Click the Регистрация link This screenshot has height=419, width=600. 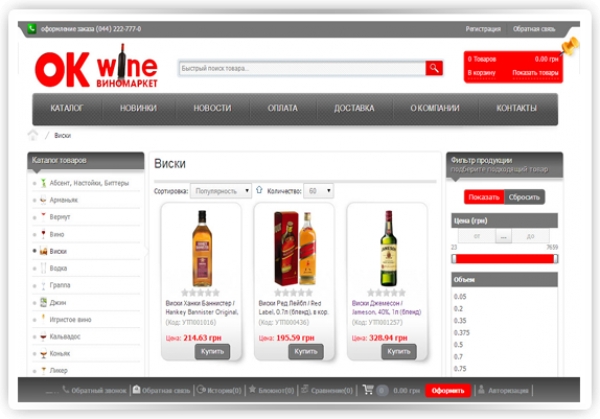483,29
